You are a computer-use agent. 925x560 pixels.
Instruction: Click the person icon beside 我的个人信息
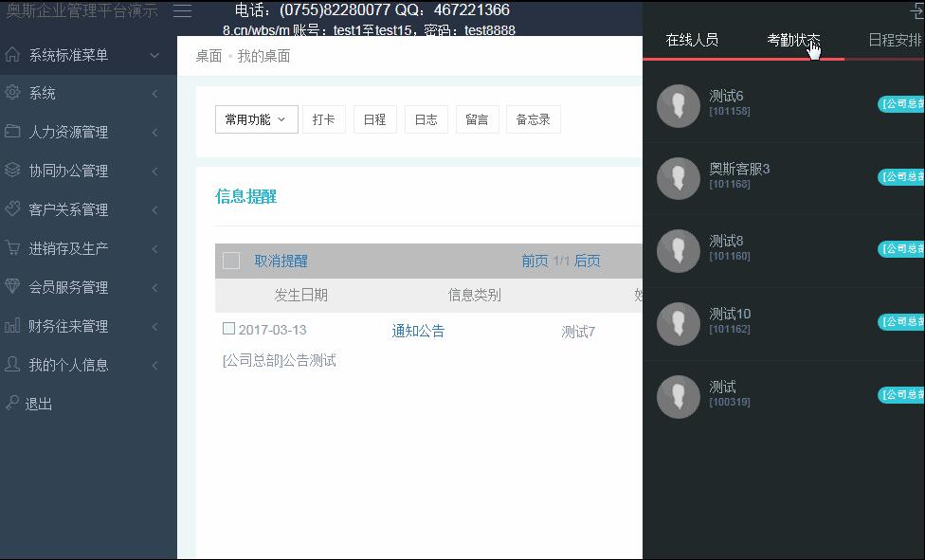[x=12, y=364]
